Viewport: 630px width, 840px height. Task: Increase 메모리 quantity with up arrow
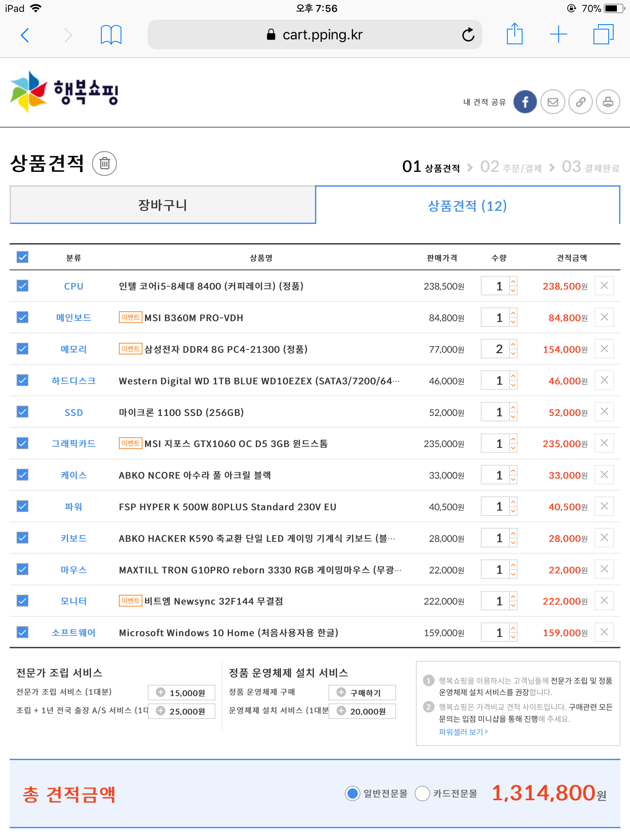point(513,344)
